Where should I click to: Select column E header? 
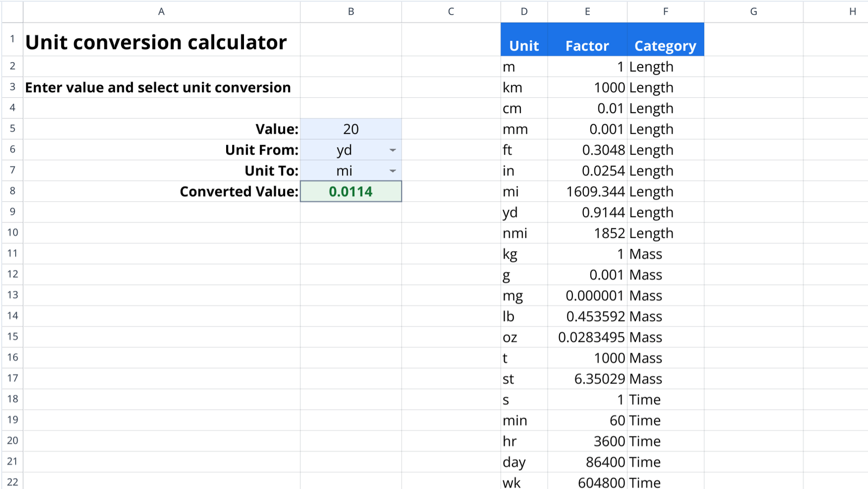coord(587,11)
